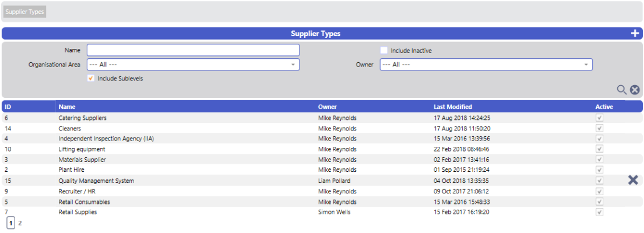Toggle Active checkbox for Cleaners row
644x233 pixels.
tap(600, 128)
